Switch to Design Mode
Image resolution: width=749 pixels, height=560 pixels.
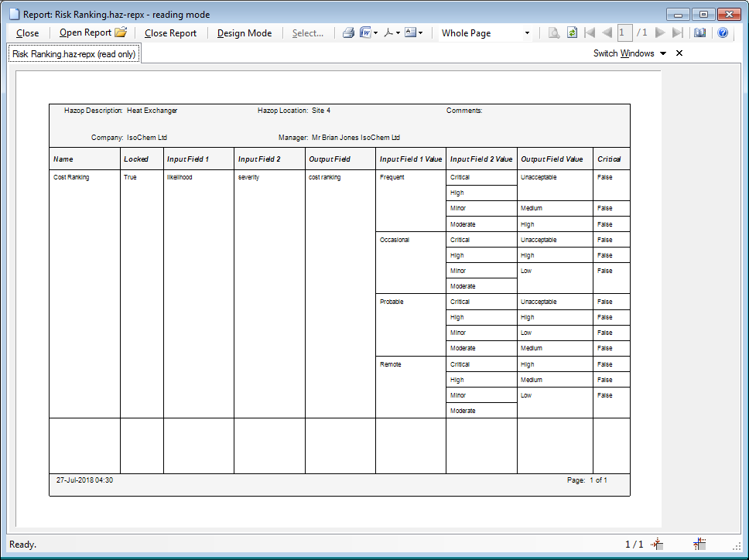244,33
